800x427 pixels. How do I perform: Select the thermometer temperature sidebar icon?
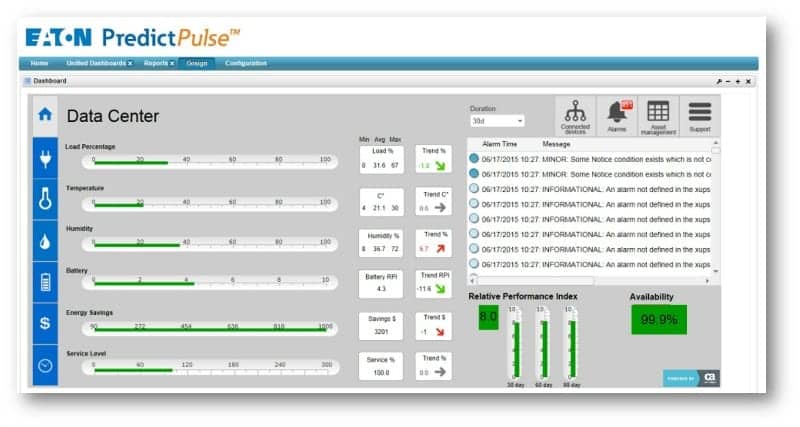[x=45, y=199]
